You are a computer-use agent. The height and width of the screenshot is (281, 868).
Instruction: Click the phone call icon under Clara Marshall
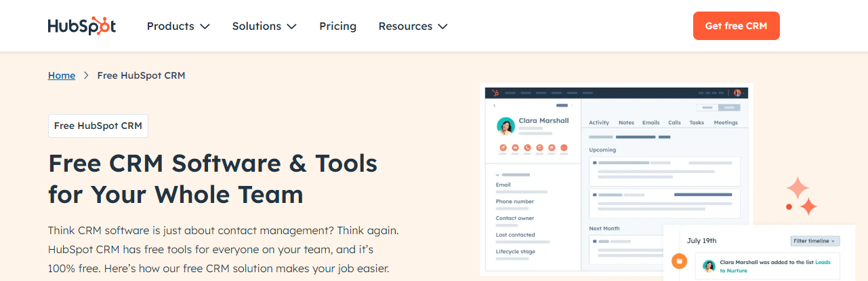coord(527,147)
